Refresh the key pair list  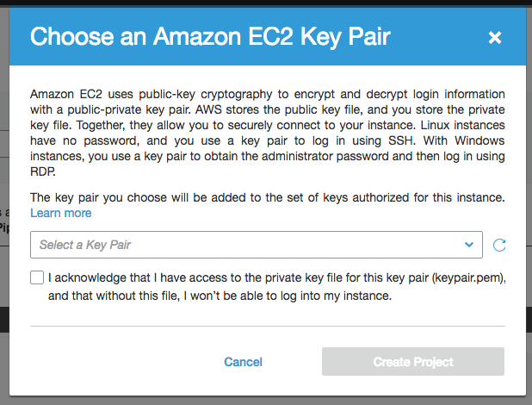click(x=499, y=246)
